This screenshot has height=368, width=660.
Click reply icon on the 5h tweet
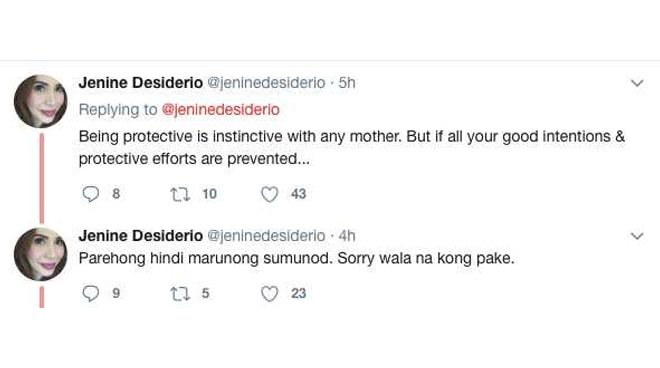[90, 194]
